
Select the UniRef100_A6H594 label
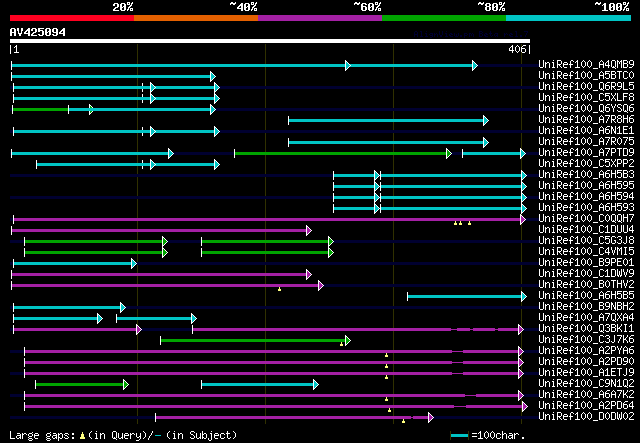pos(586,196)
